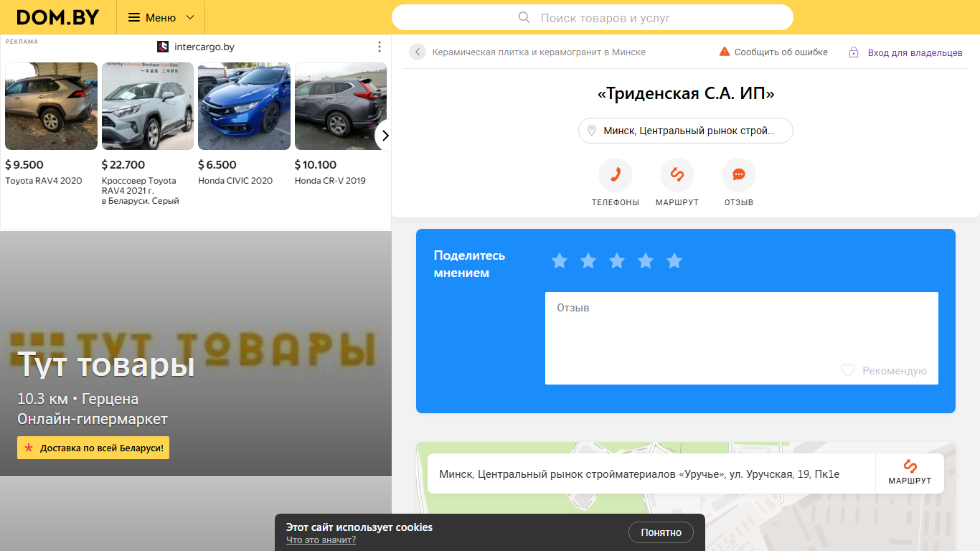Click the $ 9.500 price

(x=24, y=165)
